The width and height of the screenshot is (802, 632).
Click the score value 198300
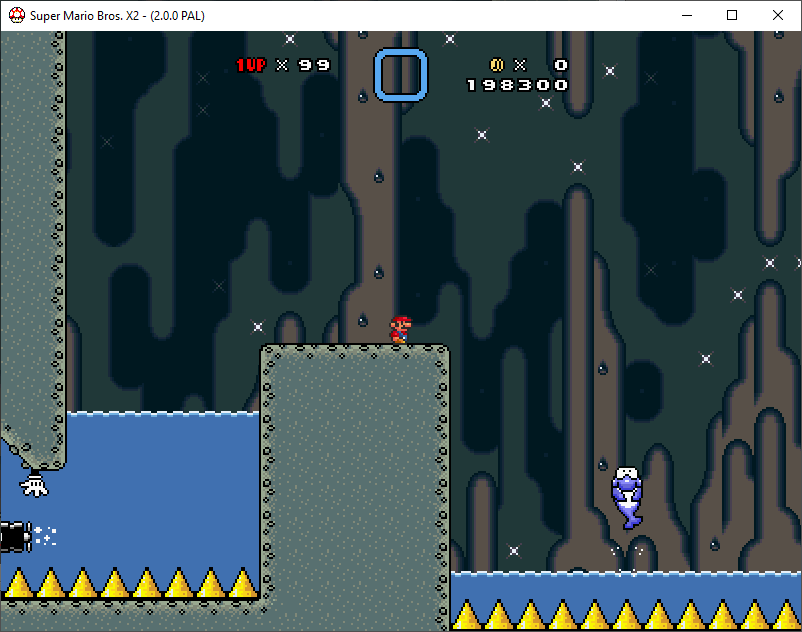point(518,85)
